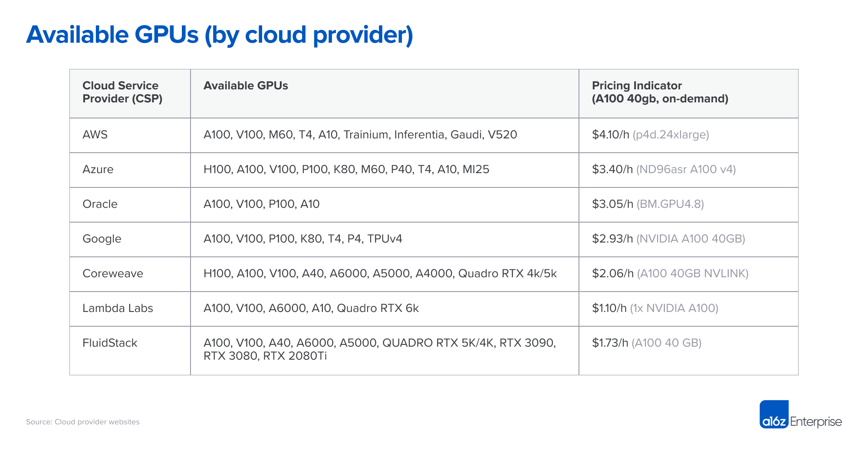This screenshot has width=868, height=456.
Task: Select the p4d.24xlarge instance label
Action: tap(671, 135)
